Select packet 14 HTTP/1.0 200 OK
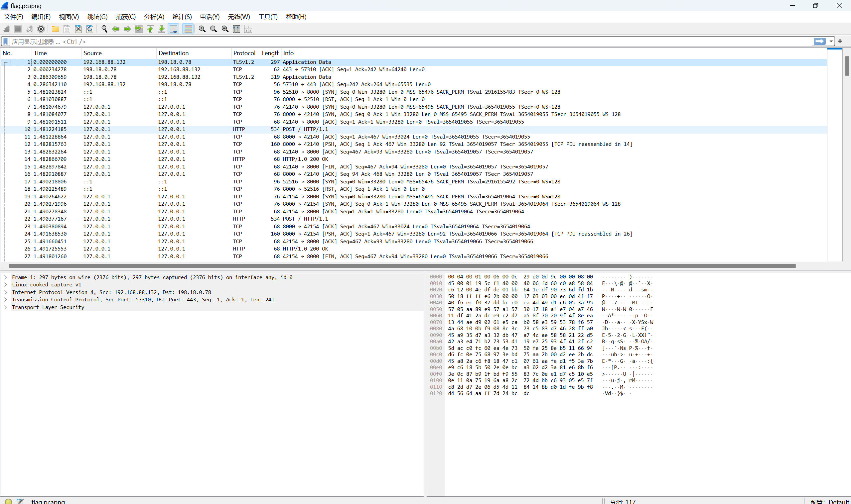The height and width of the screenshot is (504, 851). pyautogui.click(x=414, y=159)
